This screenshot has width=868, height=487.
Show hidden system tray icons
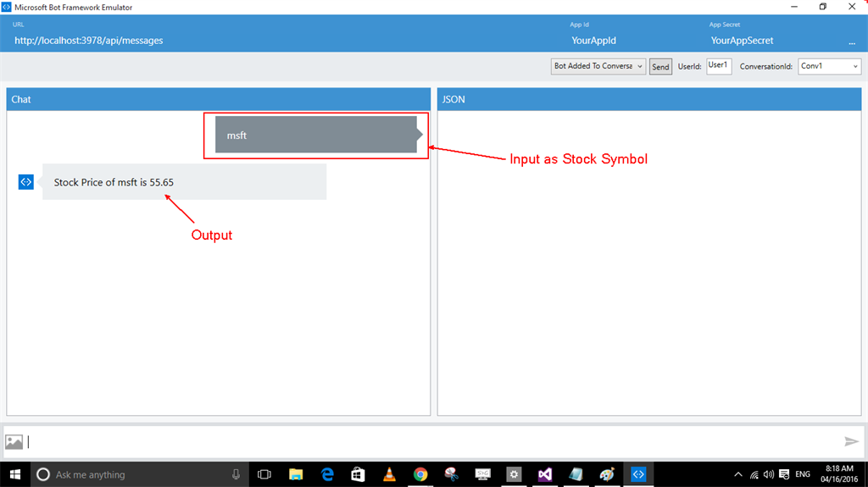pos(738,474)
